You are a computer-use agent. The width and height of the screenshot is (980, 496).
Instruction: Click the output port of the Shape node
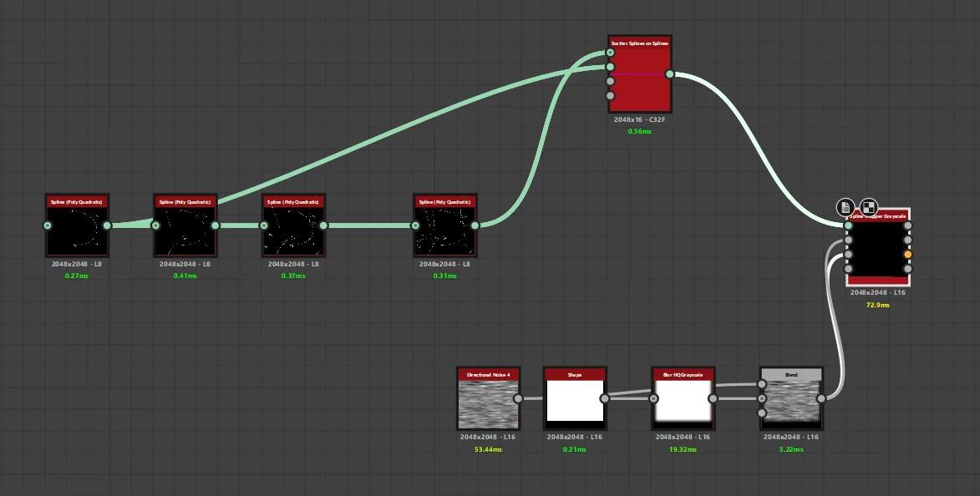pyautogui.click(x=604, y=398)
